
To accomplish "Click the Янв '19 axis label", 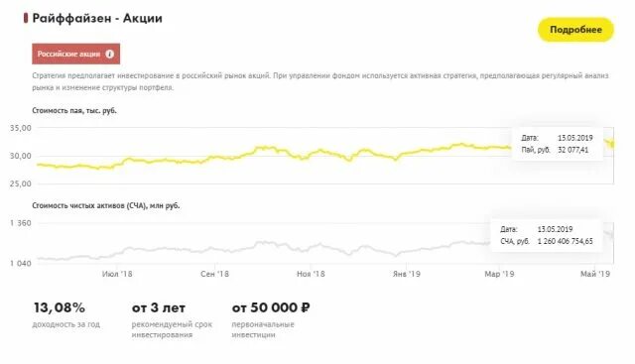I will (407, 274).
